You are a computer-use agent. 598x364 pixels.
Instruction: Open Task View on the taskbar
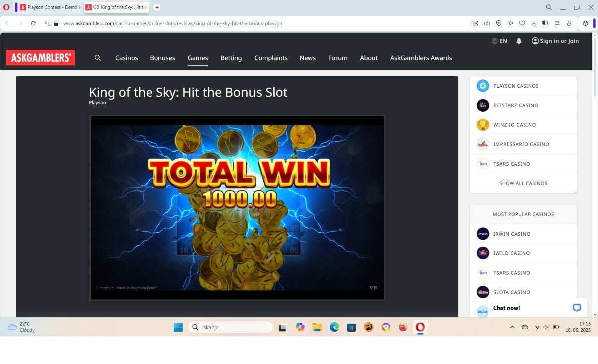tap(282, 327)
